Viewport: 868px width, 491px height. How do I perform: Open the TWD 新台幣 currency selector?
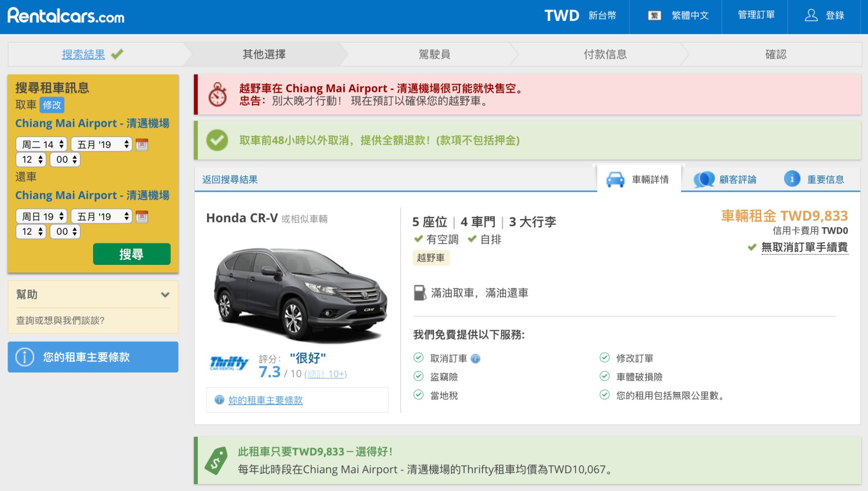580,16
